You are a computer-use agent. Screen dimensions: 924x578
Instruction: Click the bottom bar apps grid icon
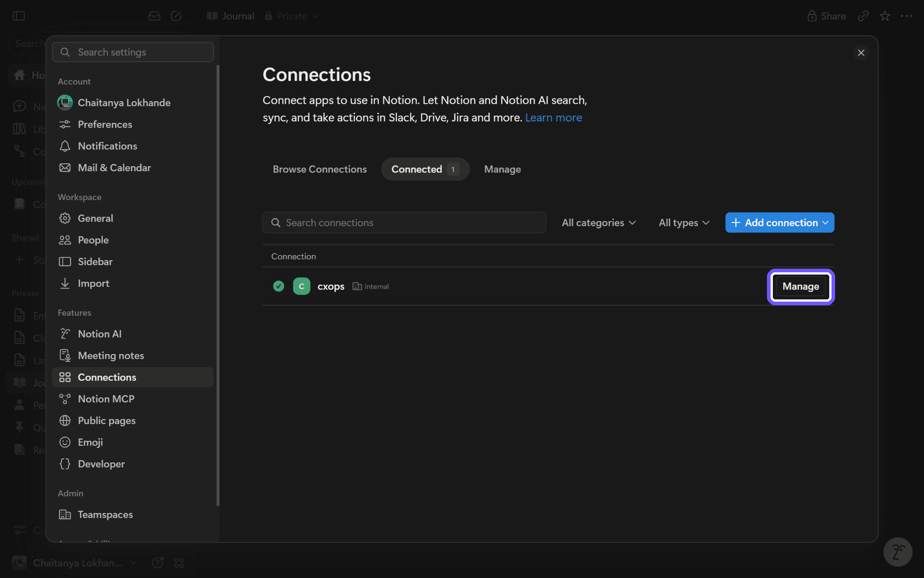tap(179, 563)
